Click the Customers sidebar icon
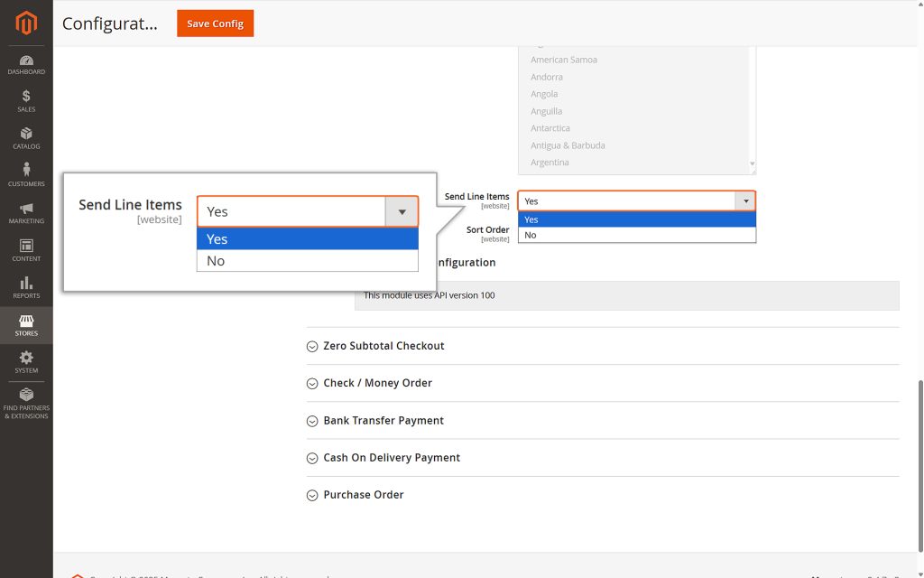The width and height of the screenshot is (924, 578). tap(26, 177)
